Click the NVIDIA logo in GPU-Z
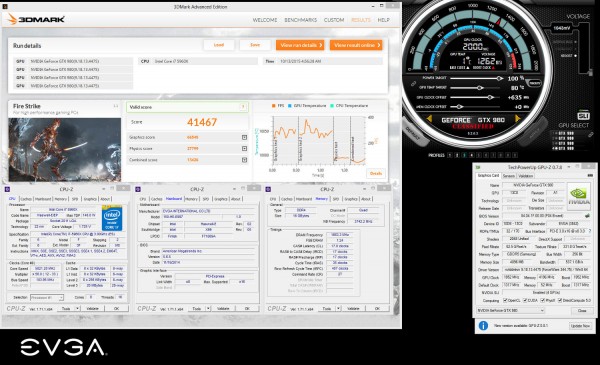Viewport: 600px width, 365px height. [579, 195]
